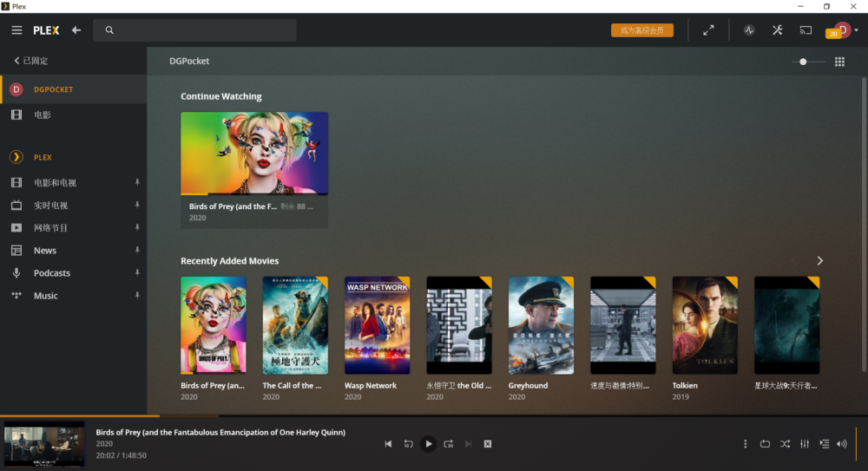868x471 pixels.
Task: Open settings wrench icon
Action: tap(777, 29)
